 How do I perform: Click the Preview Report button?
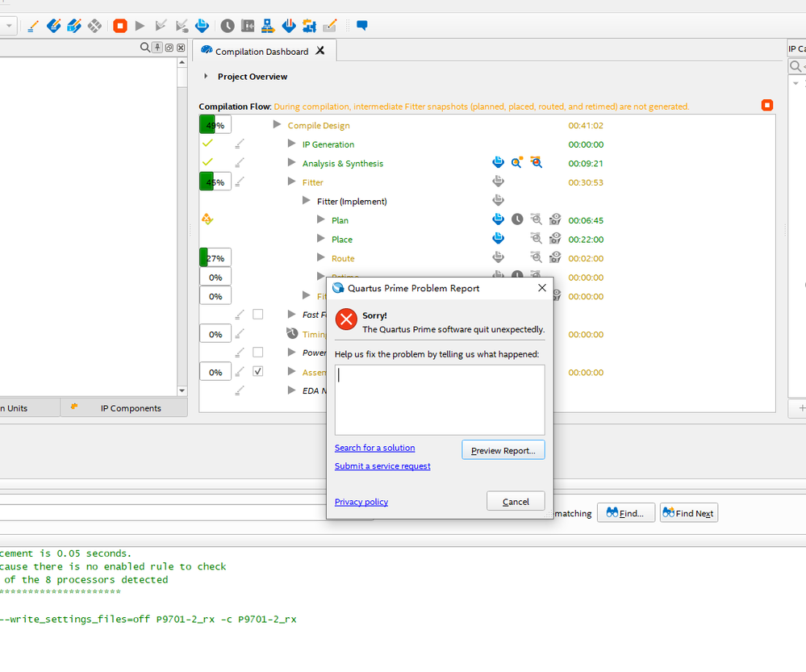click(503, 450)
